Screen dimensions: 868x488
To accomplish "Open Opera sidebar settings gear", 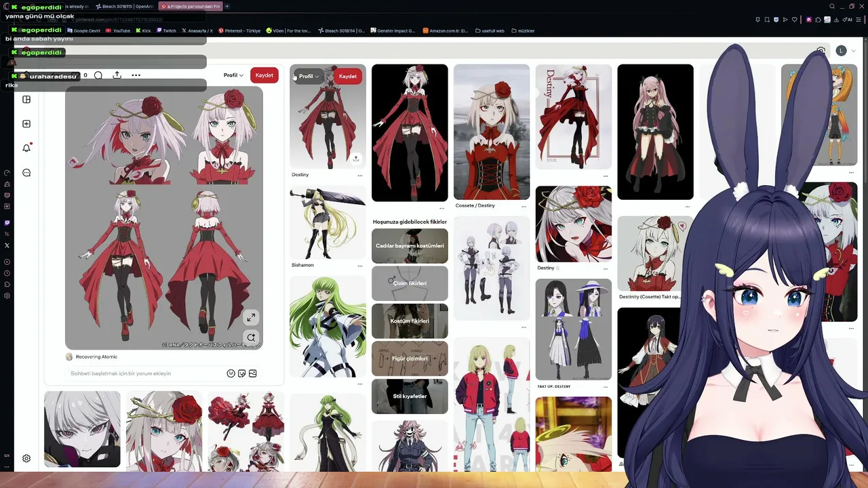I will pyautogui.click(x=7, y=296).
